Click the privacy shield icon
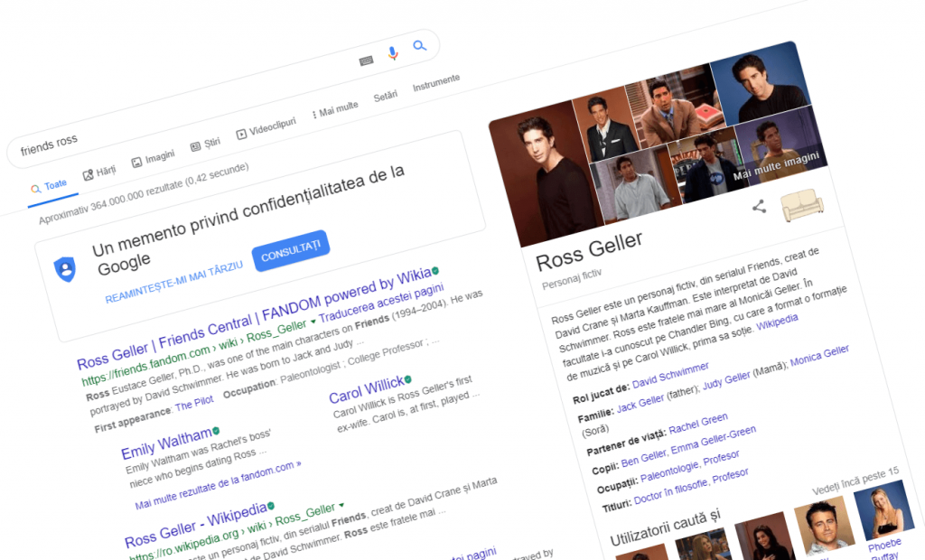Screen dimensions: 925x560 (x=65, y=269)
